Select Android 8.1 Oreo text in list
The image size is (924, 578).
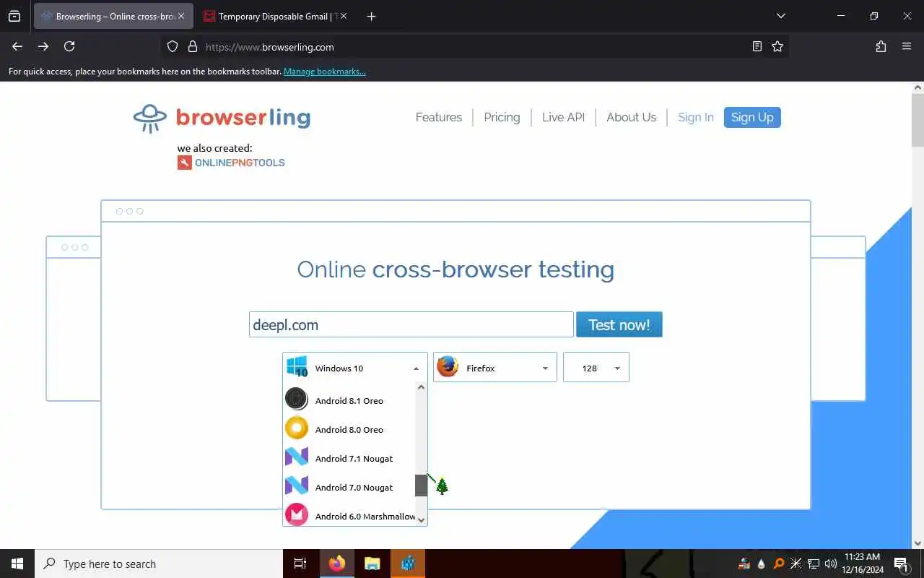click(349, 400)
